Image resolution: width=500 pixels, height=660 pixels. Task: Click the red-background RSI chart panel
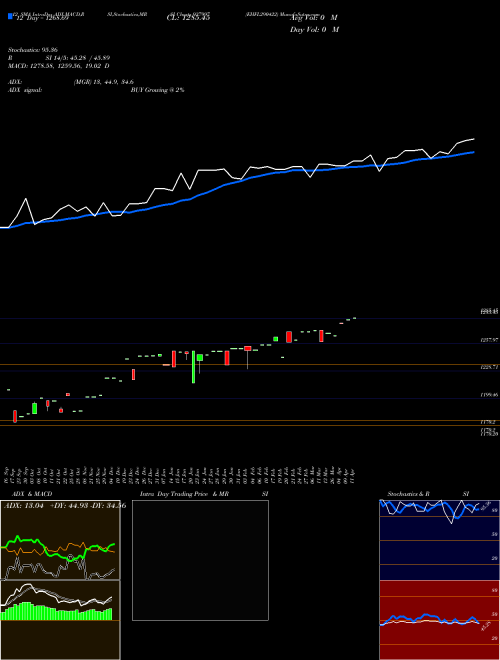point(439,620)
